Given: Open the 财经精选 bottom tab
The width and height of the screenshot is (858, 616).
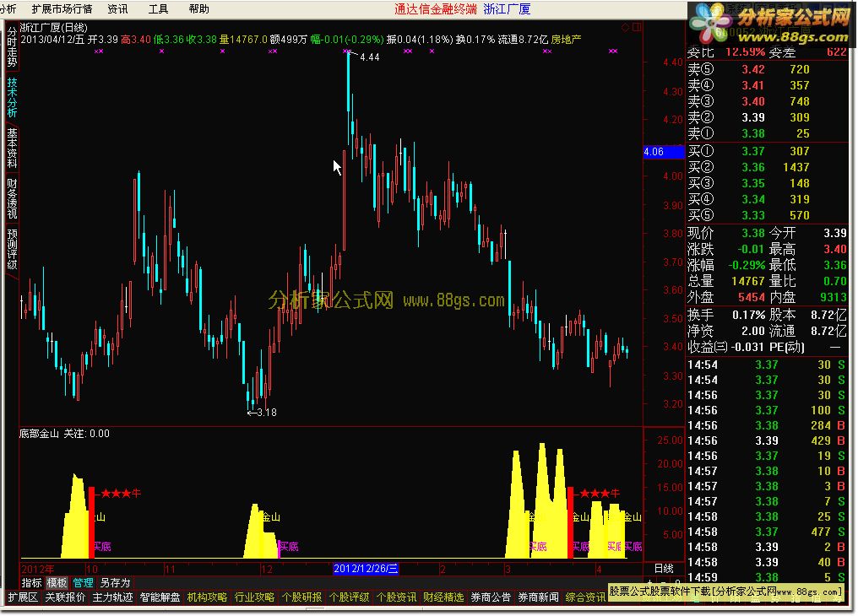Looking at the screenshot, I should tap(443, 597).
